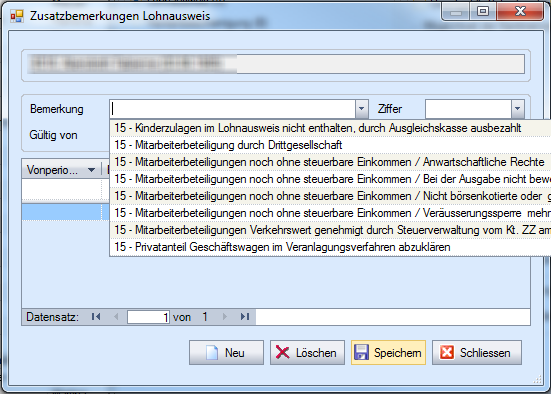This screenshot has width=551, height=394.
Task: Choose option with Veräusserungssperre
Action: point(330,213)
